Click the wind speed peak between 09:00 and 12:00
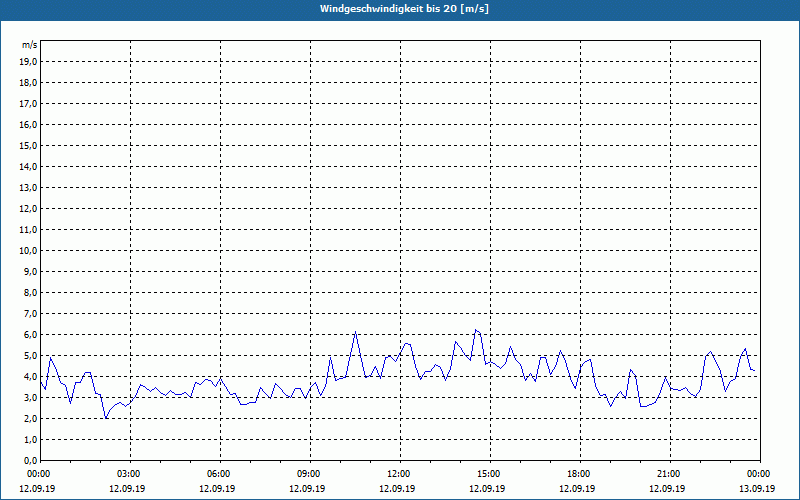800x500 pixels. coord(355,333)
